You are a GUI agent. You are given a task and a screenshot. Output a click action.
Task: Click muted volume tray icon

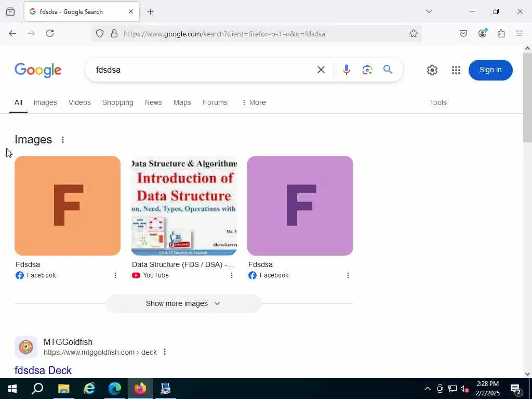(x=465, y=389)
